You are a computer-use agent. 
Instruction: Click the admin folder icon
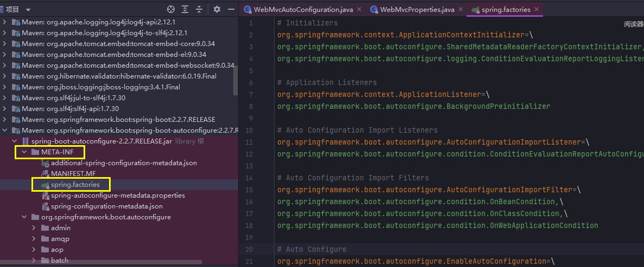[x=45, y=228]
